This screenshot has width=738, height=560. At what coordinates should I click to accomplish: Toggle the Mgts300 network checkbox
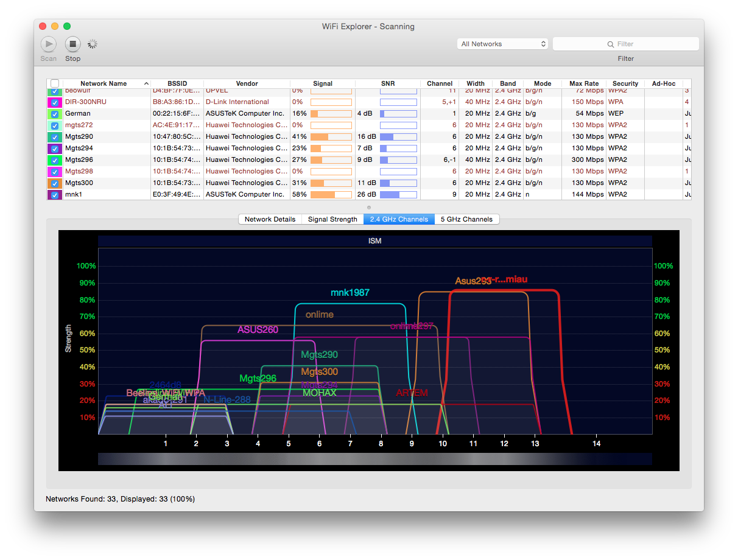(55, 183)
